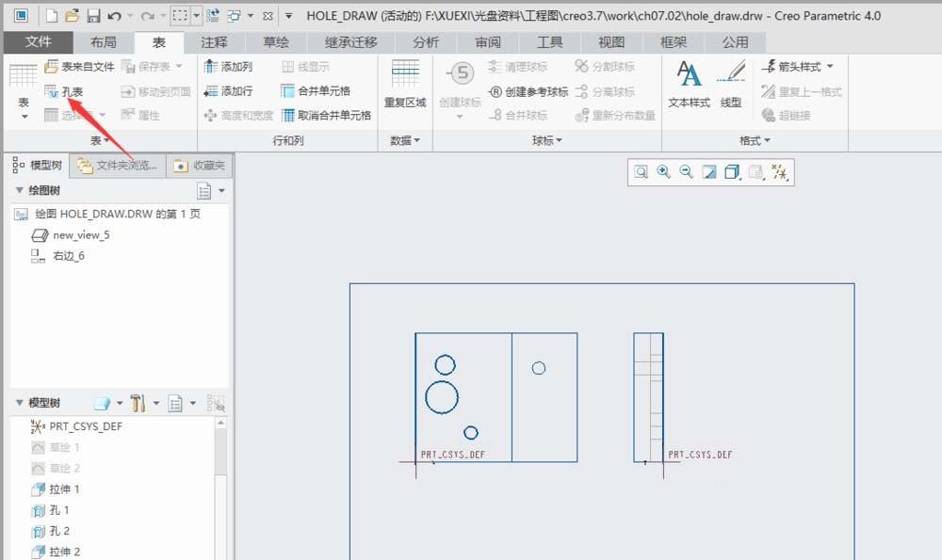This screenshot has height=560, width=942.
Task: Toggle the grid icon in quick access toolbar
Action: coord(181,13)
